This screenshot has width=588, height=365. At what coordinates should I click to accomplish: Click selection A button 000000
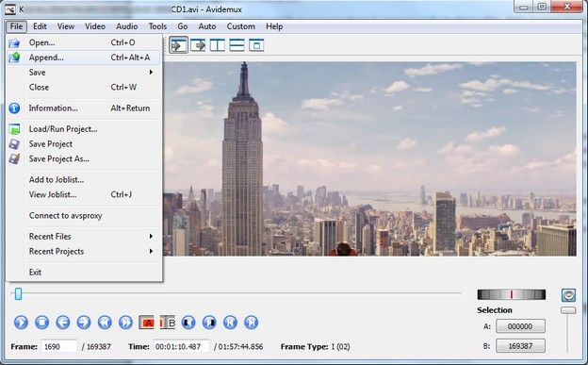(520, 326)
